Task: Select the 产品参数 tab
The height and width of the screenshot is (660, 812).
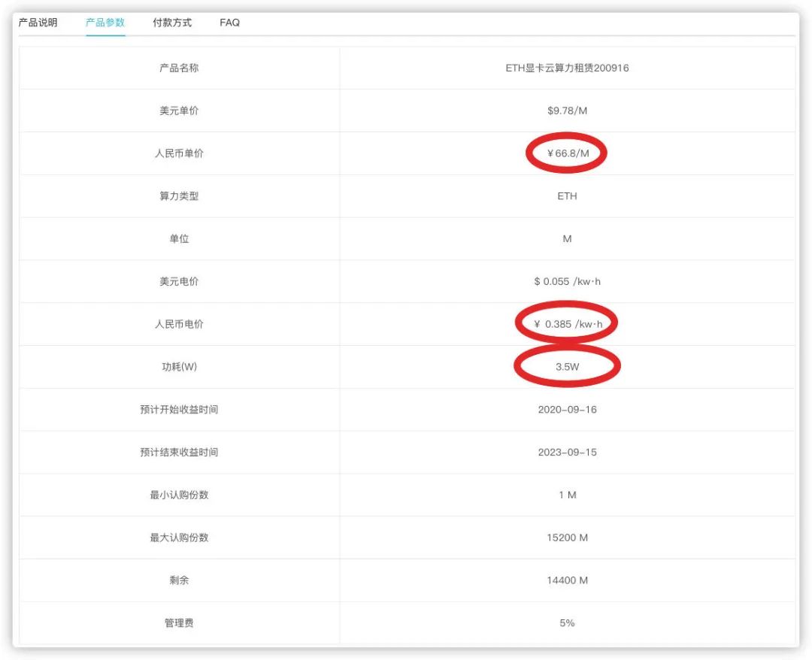Action: click(x=105, y=23)
